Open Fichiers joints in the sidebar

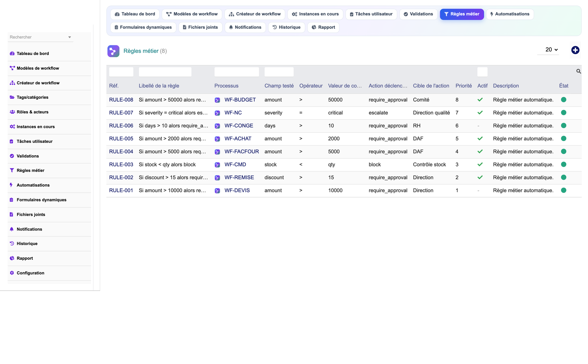(x=49, y=214)
